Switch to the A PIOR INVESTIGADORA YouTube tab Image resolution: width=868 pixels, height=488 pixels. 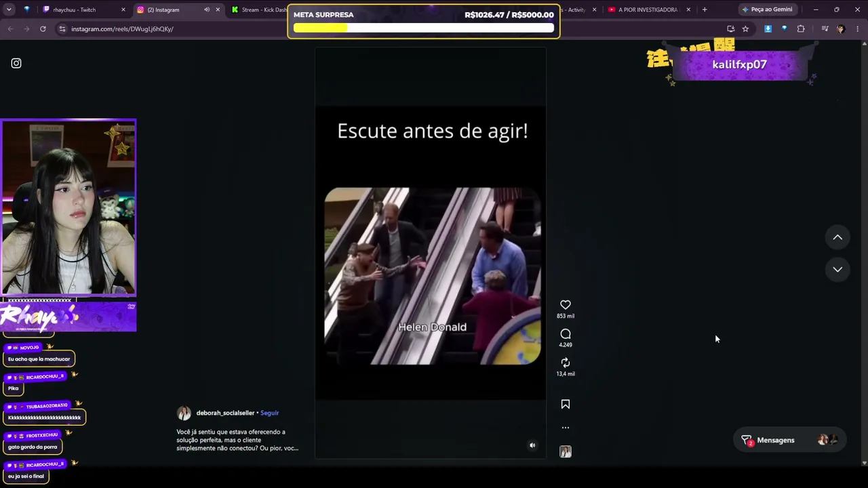coord(648,9)
